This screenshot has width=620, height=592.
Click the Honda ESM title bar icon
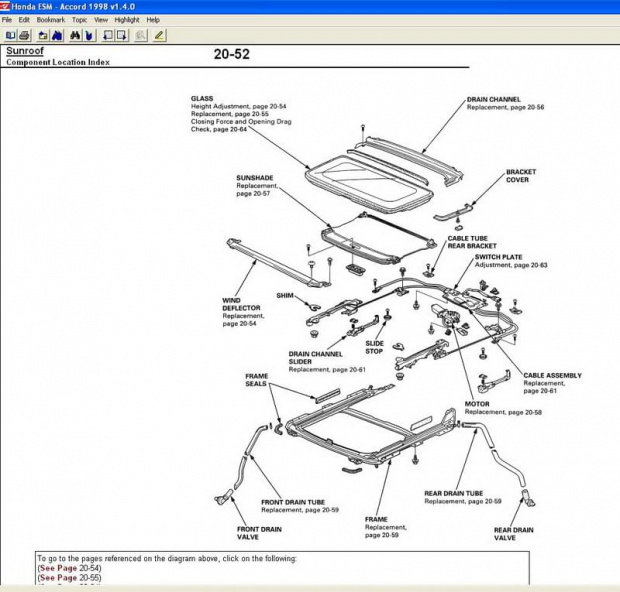coord(5,6)
